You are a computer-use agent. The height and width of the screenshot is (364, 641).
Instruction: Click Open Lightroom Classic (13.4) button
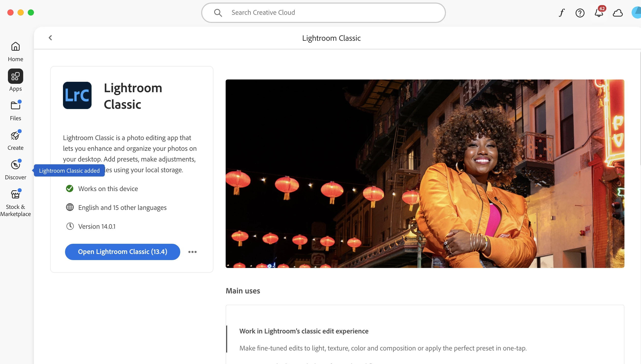[x=122, y=252]
